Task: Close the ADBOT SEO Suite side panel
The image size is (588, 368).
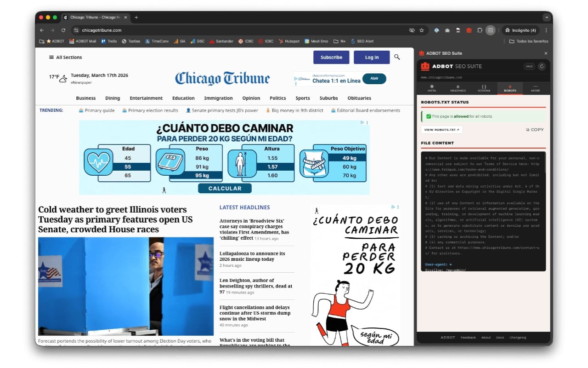Action: [x=546, y=53]
